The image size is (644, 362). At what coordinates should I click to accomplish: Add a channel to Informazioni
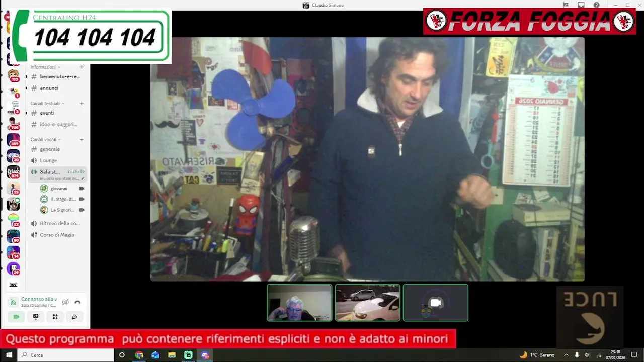pyautogui.click(x=82, y=67)
